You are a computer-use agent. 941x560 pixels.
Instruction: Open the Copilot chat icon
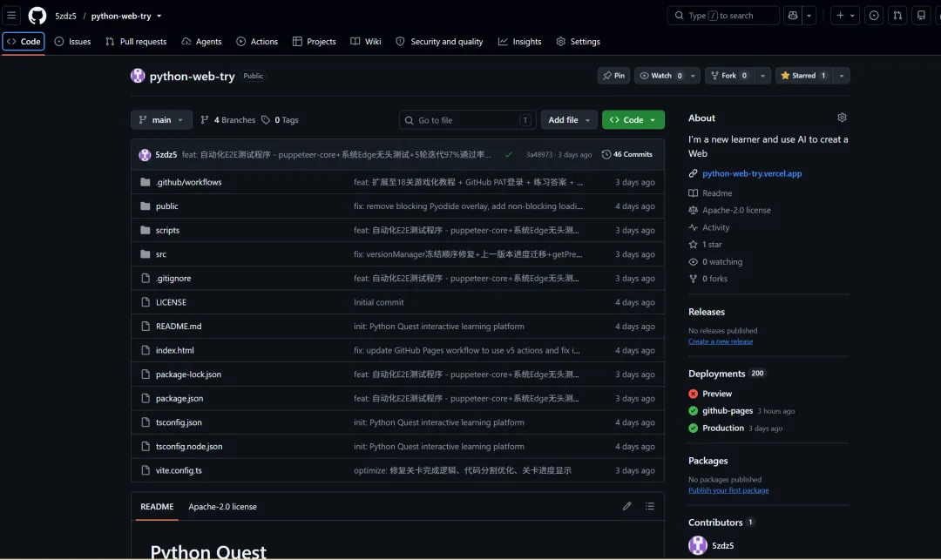click(793, 16)
